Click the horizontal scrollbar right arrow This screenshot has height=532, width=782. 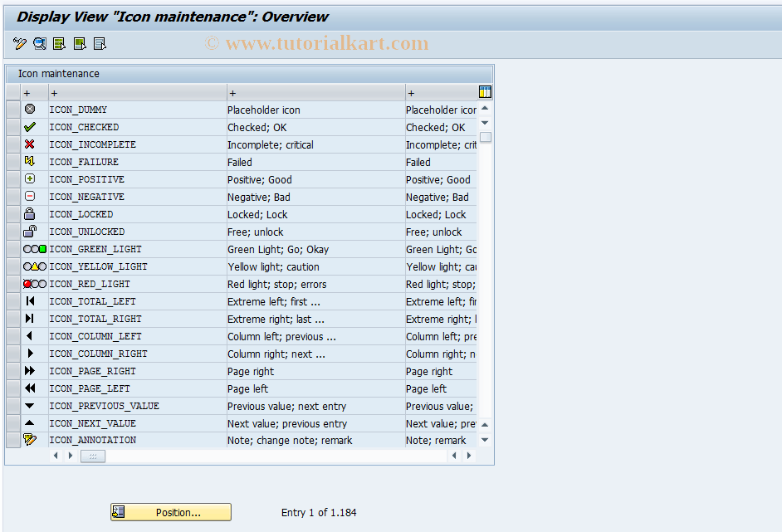[469, 455]
